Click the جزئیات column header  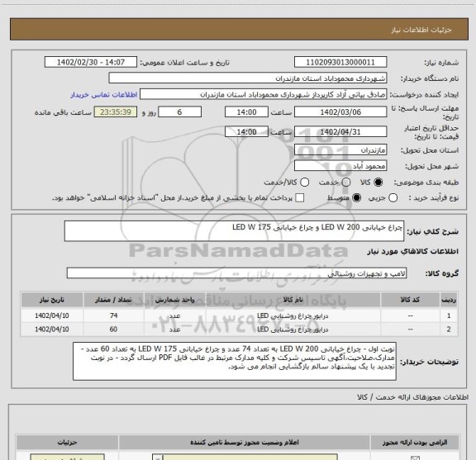click(x=67, y=443)
